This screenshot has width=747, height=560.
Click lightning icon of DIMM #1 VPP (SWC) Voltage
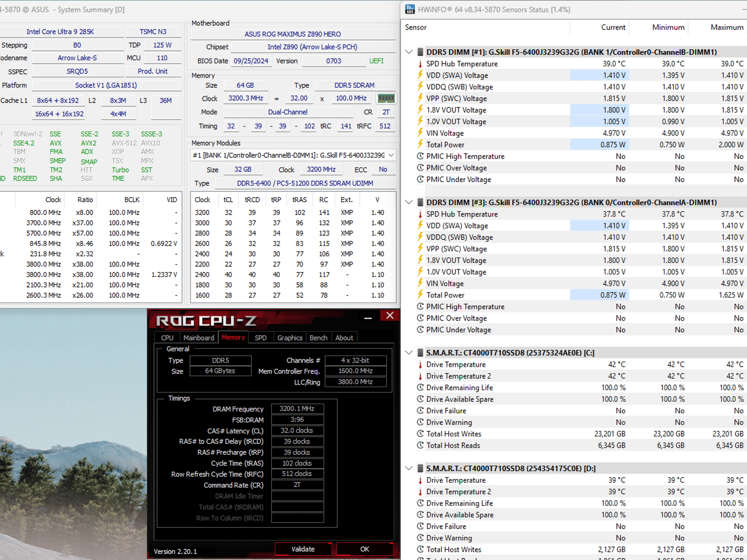click(x=420, y=98)
